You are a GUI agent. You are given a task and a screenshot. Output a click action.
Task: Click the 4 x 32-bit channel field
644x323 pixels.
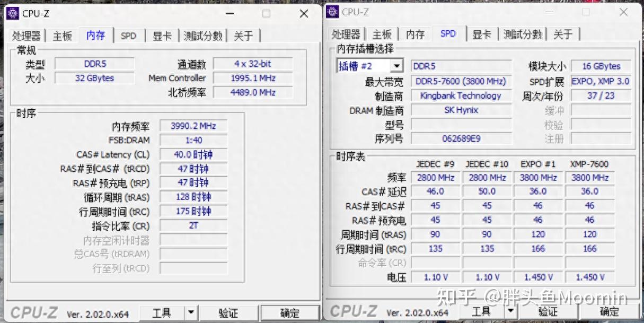(253, 64)
